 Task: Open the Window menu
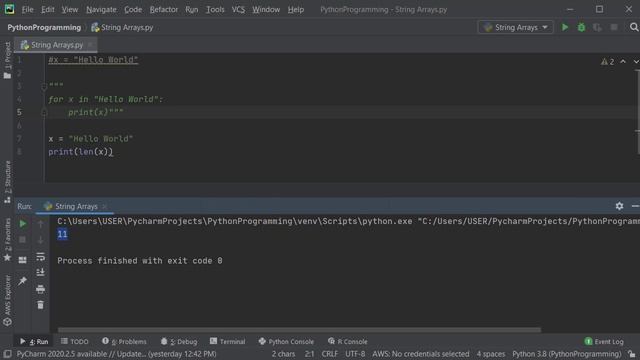266,9
